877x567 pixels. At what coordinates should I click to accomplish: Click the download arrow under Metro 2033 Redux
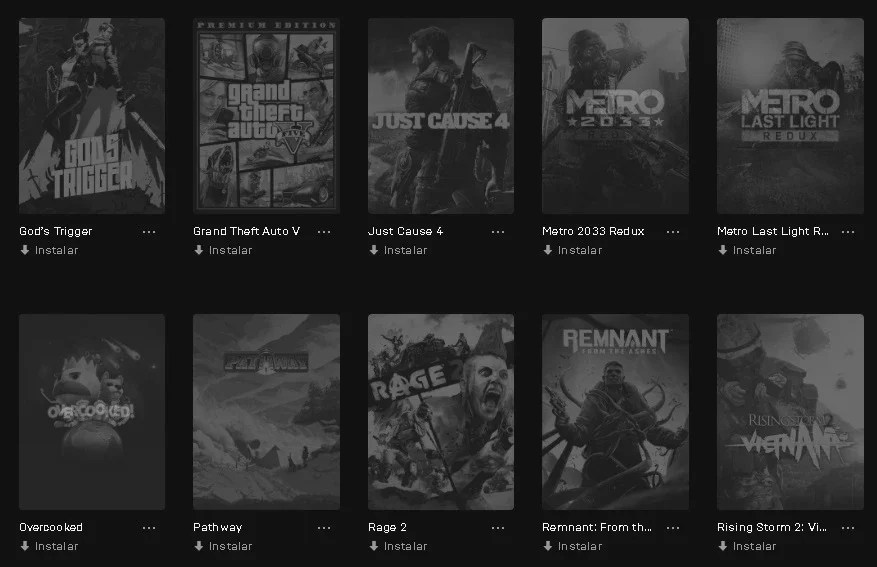[x=548, y=250]
